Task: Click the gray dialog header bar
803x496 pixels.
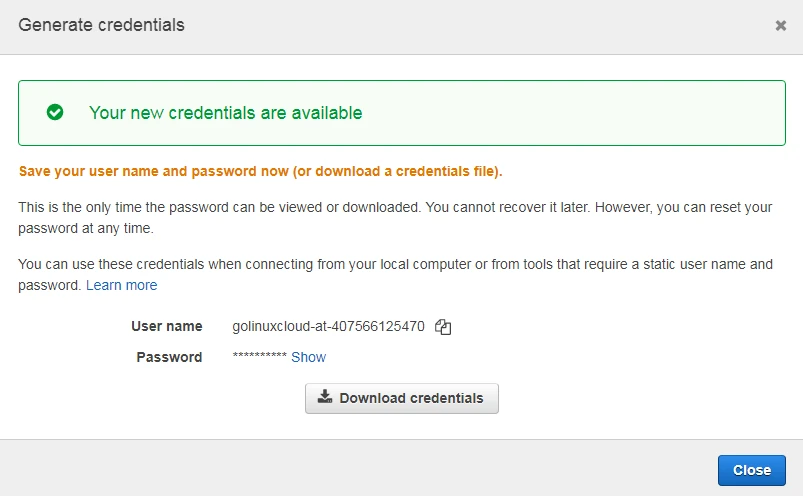Action: 450,26
